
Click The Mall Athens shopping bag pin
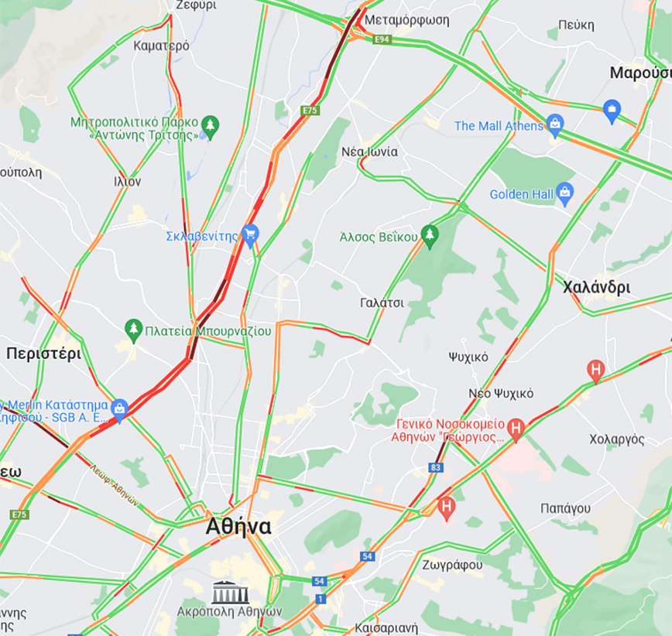555,125
